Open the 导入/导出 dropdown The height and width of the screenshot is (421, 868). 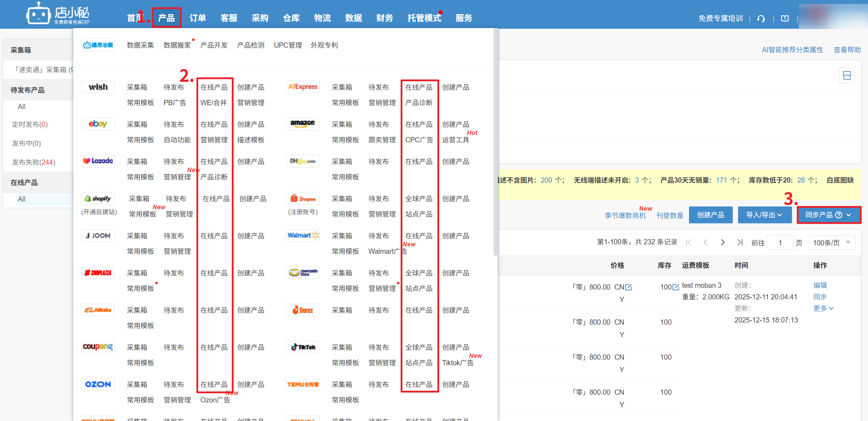pos(764,215)
